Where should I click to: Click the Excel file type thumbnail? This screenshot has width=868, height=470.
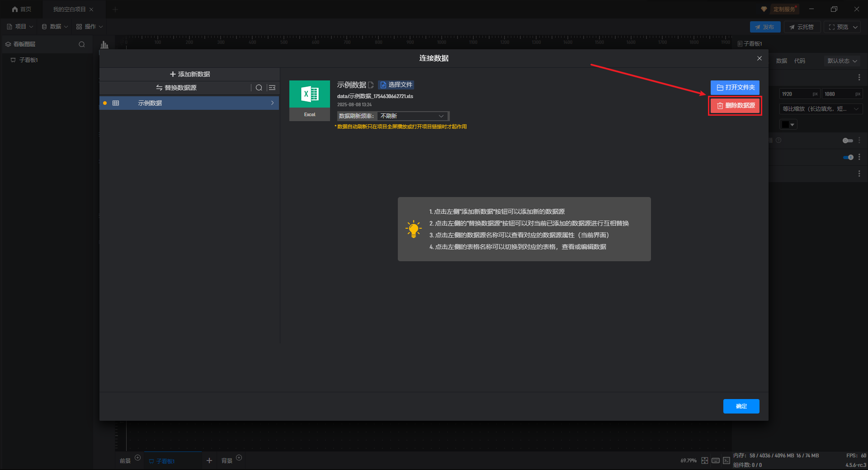click(310, 100)
